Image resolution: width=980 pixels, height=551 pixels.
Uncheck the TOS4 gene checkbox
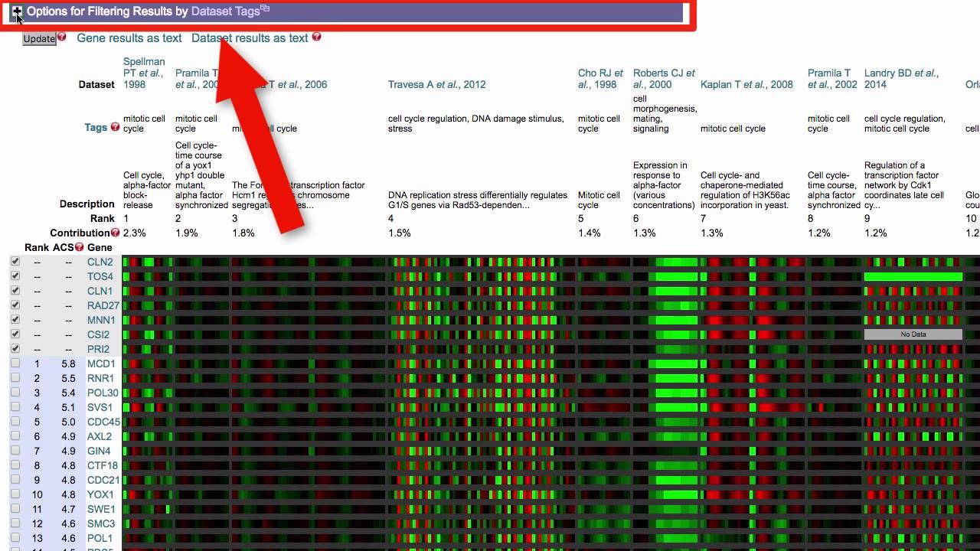[x=15, y=276]
